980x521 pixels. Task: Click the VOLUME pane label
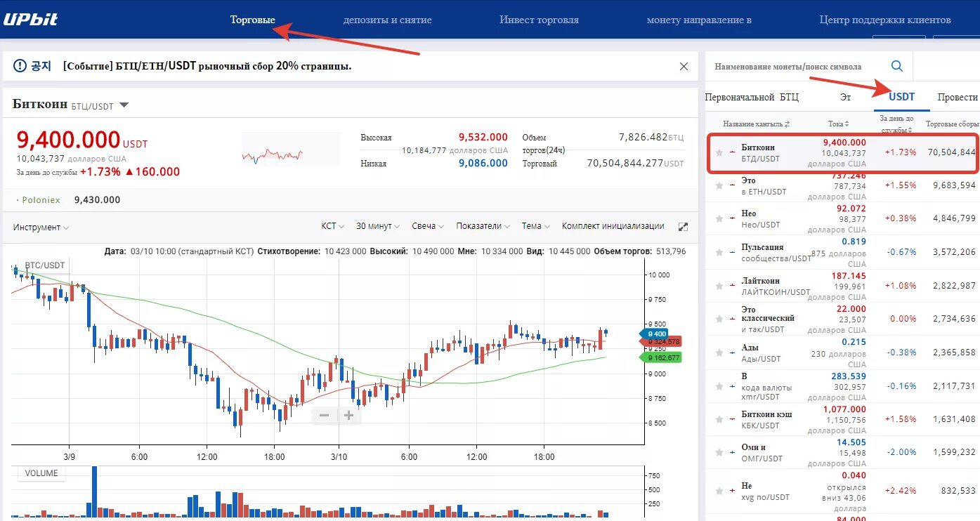click(41, 473)
